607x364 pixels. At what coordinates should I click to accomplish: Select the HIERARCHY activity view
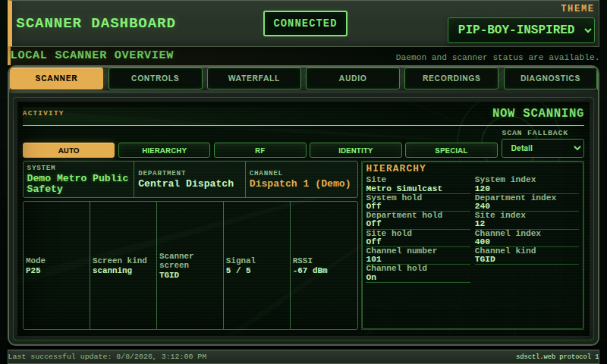point(164,150)
